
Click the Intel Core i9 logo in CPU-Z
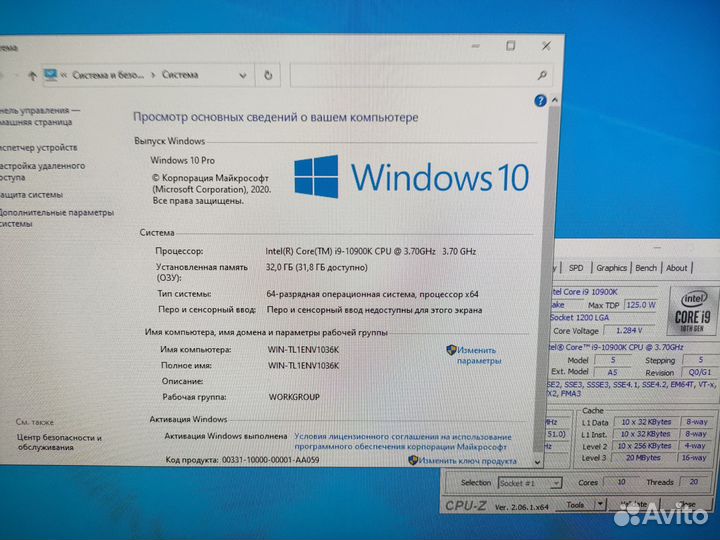point(692,311)
